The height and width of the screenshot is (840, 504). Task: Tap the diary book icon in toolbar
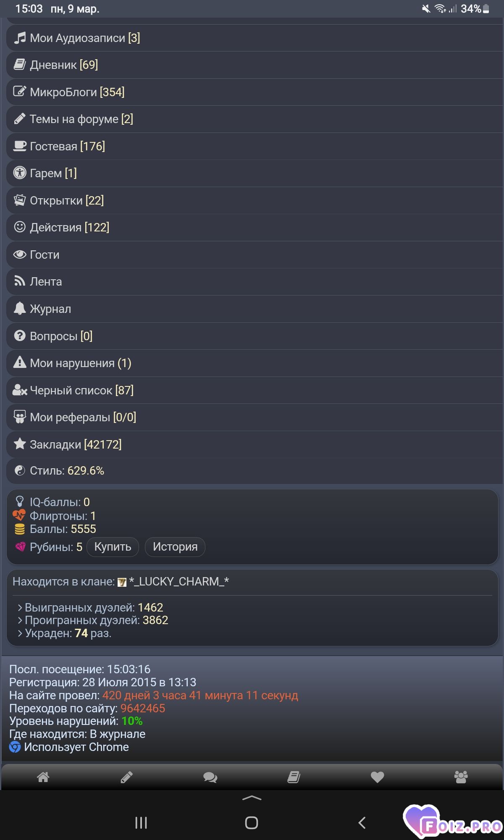pos(294,777)
